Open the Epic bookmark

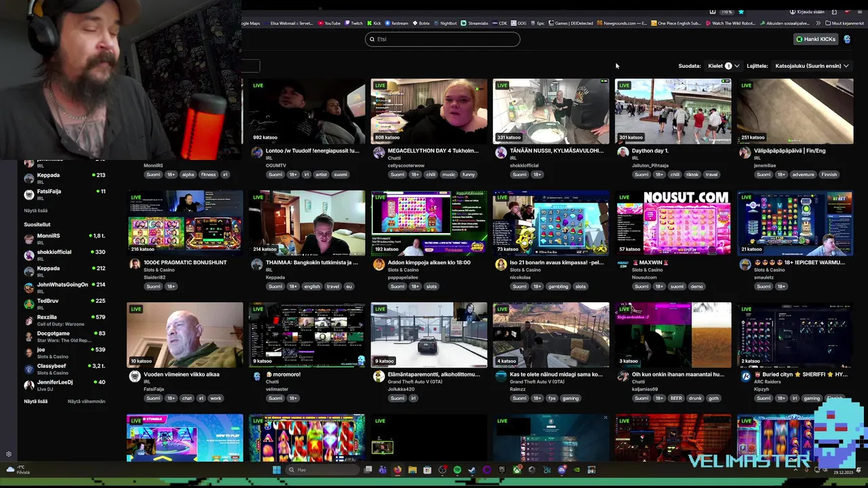point(537,23)
